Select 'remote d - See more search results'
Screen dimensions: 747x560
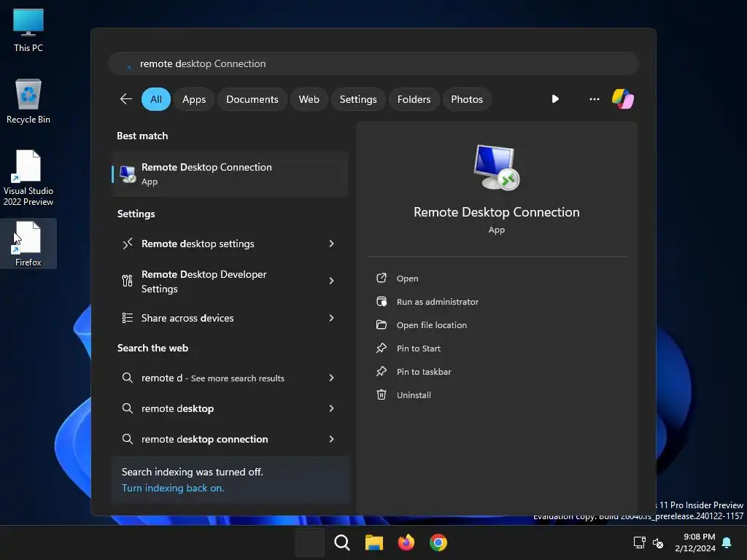click(x=212, y=378)
